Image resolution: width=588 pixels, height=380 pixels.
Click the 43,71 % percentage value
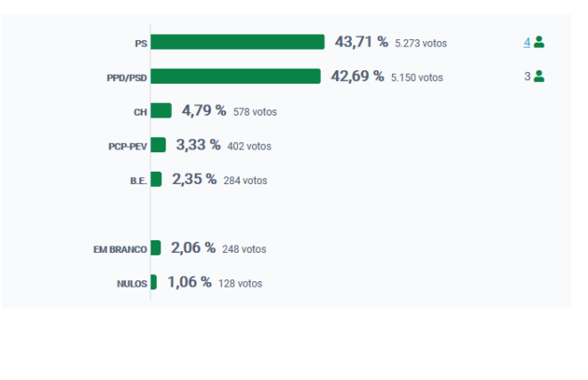[362, 42]
